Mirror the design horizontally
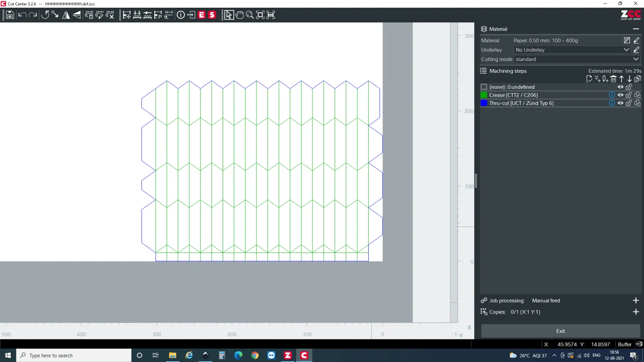 point(66,15)
